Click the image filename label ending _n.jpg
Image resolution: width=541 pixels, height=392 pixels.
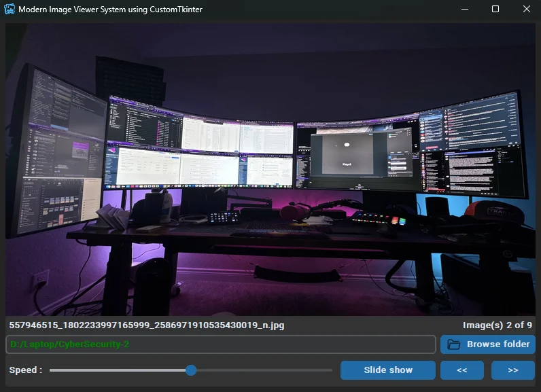pyautogui.click(x=147, y=325)
